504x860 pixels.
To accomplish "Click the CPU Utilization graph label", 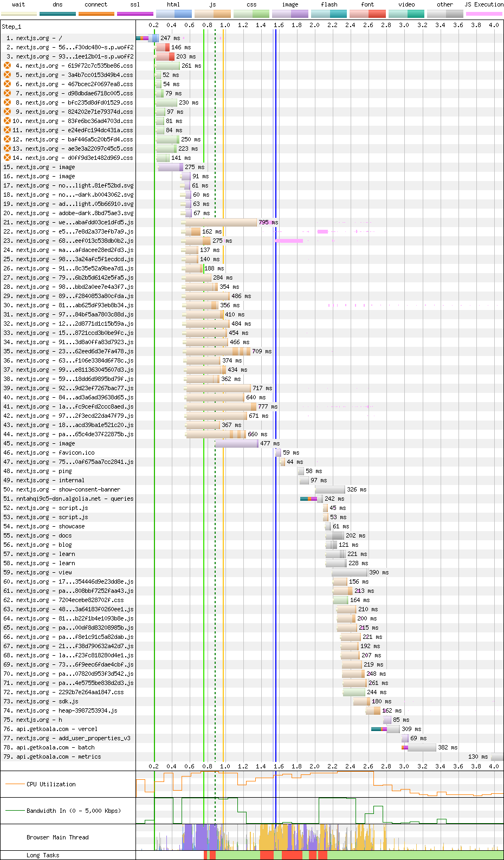I will click(x=51, y=784).
